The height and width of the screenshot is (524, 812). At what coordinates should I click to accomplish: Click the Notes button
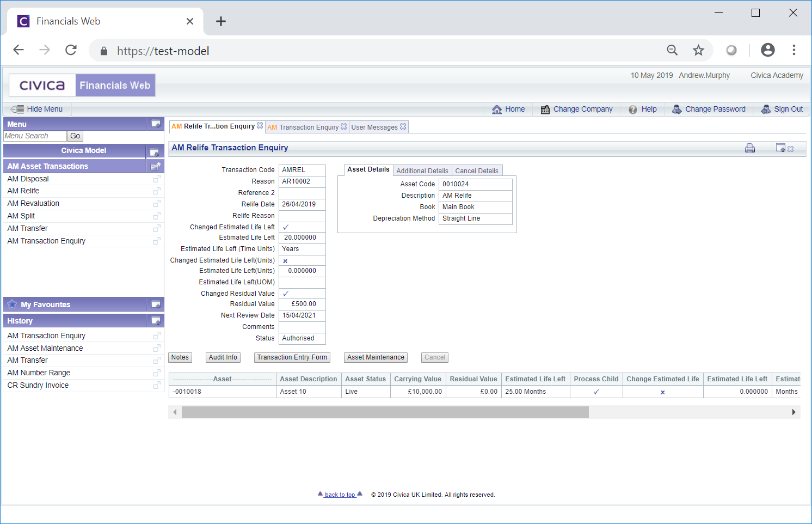pos(180,357)
